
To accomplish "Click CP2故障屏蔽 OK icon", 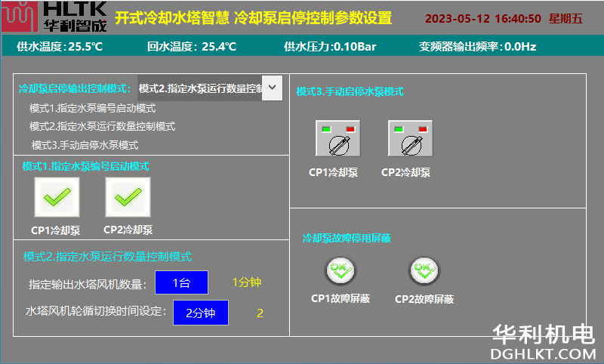I will coord(424,270).
